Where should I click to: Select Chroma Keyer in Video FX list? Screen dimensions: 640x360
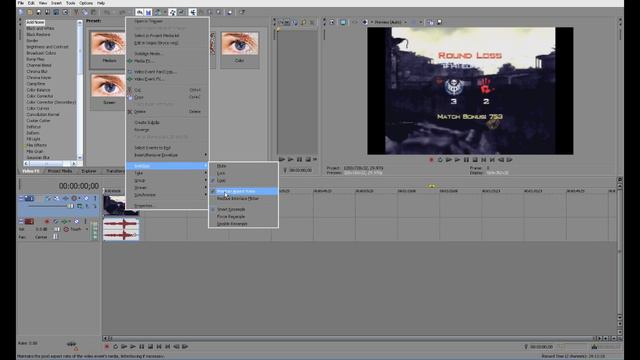[39, 78]
